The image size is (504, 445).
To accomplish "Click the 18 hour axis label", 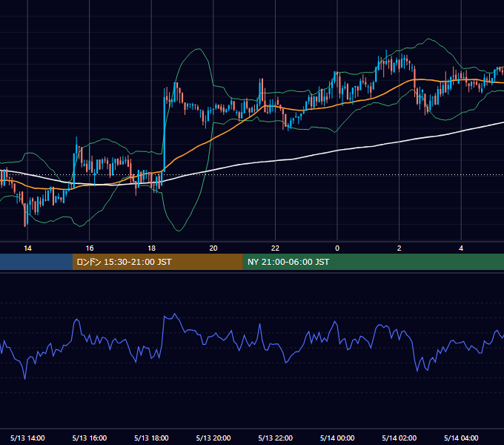I will coord(151,248).
